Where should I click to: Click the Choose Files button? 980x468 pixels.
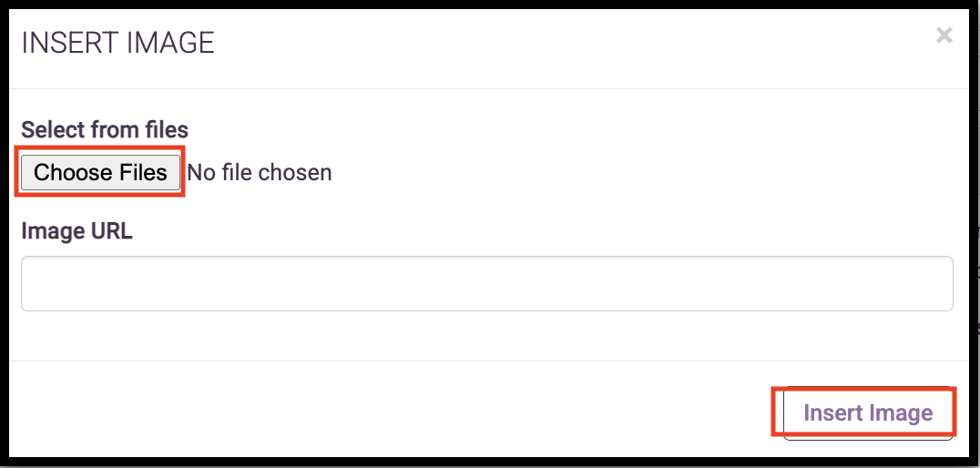pyautogui.click(x=100, y=172)
